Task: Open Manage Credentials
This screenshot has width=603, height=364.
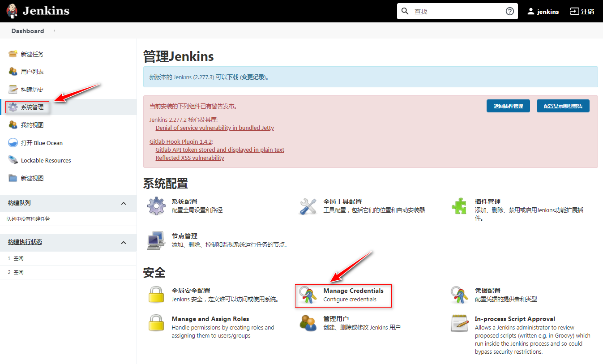Action: click(354, 290)
